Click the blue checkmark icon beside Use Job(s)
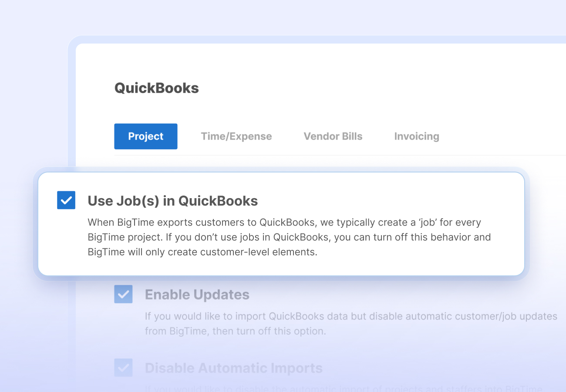 [x=66, y=200]
